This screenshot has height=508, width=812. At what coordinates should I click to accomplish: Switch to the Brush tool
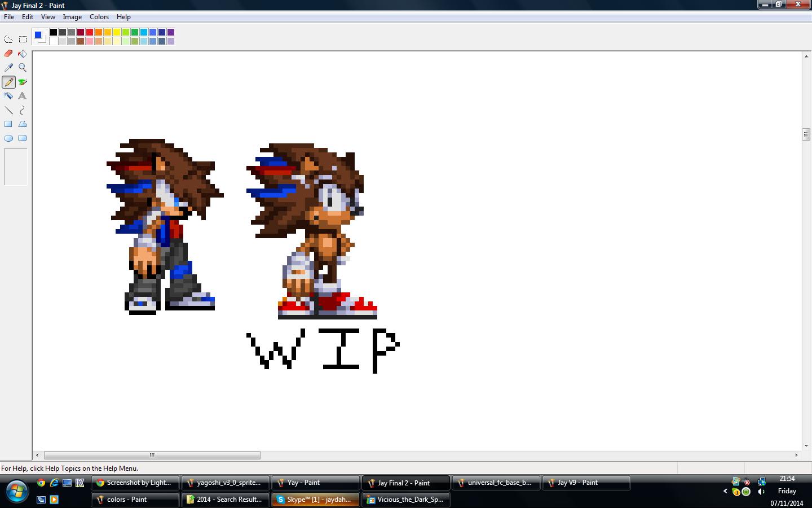[x=23, y=82]
